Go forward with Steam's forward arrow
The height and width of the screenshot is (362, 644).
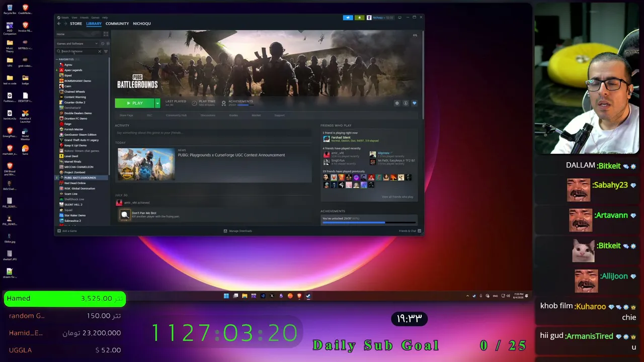tap(65, 24)
